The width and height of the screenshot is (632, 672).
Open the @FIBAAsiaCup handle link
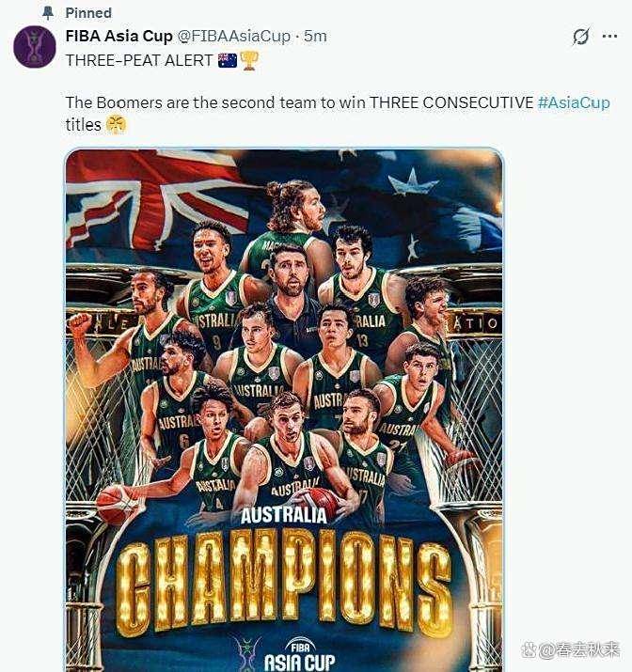point(233,37)
